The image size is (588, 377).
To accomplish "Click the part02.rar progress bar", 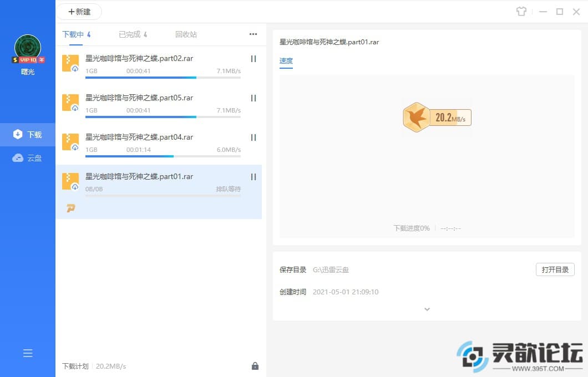I will click(x=163, y=78).
